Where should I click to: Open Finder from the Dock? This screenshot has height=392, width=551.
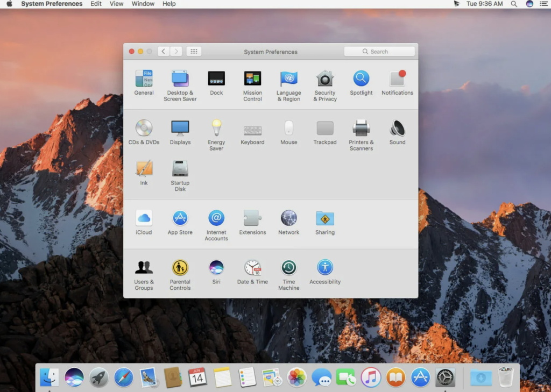[x=49, y=377]
